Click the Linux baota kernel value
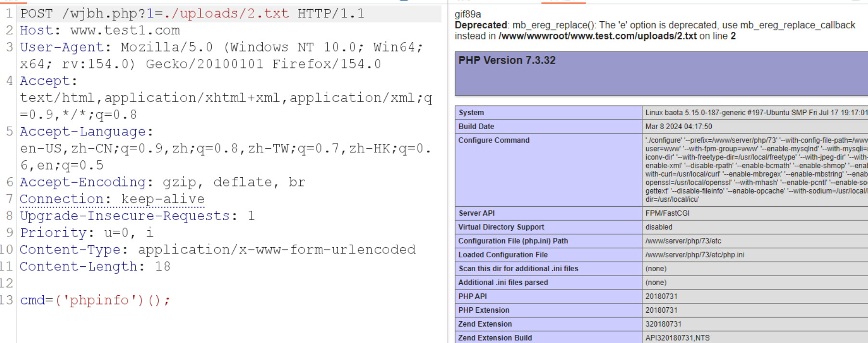 coord(756,113)
